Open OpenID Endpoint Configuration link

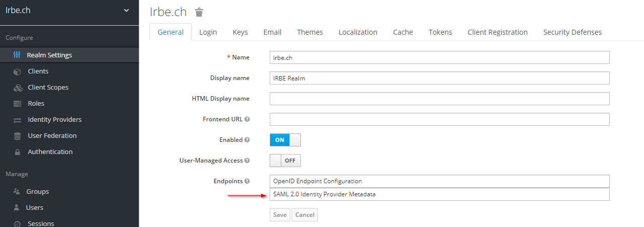click(x=439, y=181)
